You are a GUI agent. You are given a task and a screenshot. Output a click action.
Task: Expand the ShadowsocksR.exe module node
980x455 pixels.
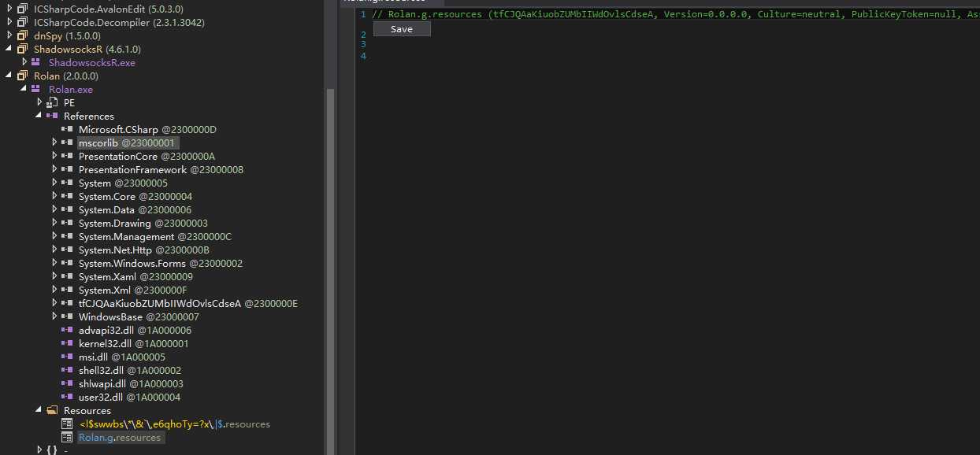click(24, 62)
